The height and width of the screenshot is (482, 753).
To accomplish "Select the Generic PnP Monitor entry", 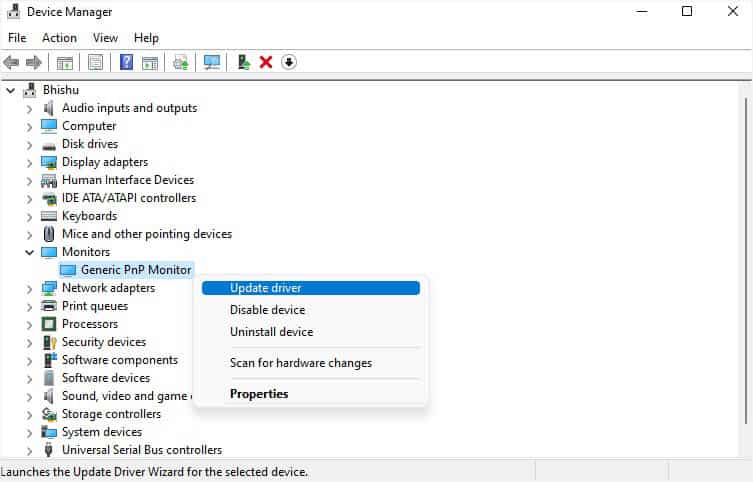I will point(126,270).
